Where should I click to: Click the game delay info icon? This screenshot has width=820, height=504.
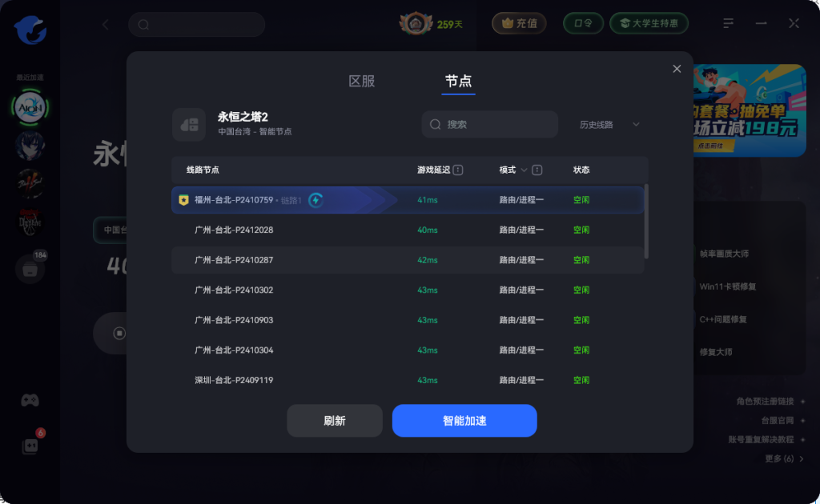(x=458, y=170)
